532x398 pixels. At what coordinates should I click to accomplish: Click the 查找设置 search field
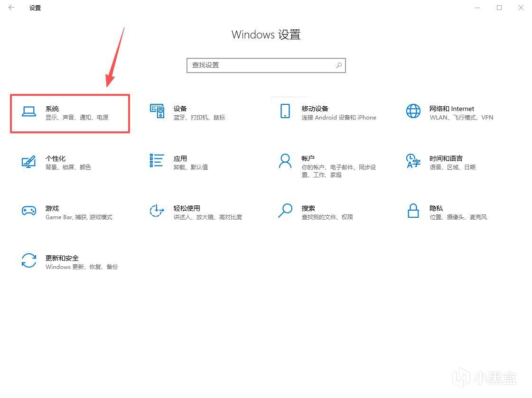click(266, 65)
